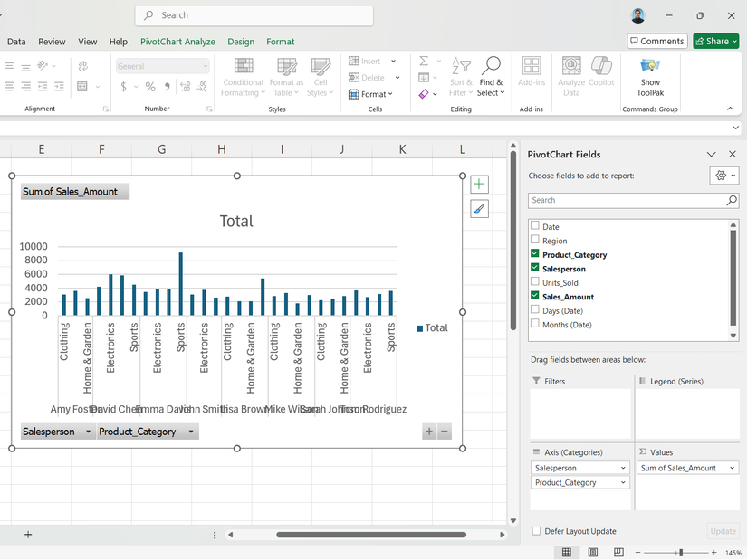Click the Increase Decimal icon

tap(185, 87)
